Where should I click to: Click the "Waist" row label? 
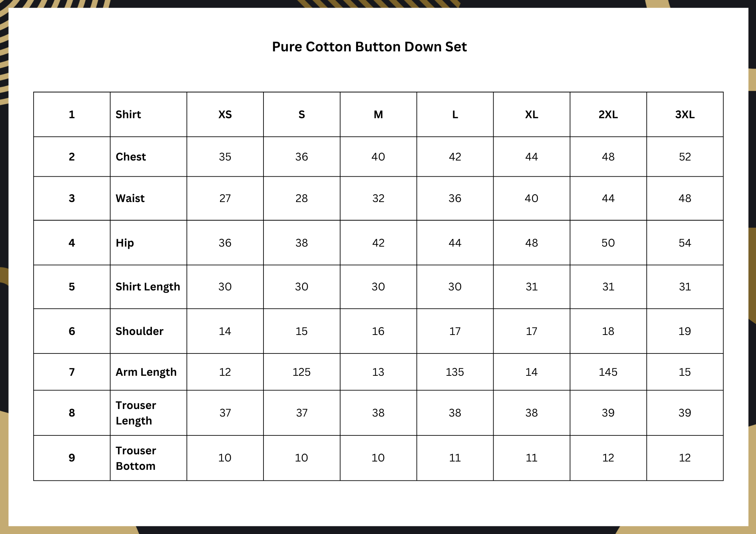click(x=130, y=198)
